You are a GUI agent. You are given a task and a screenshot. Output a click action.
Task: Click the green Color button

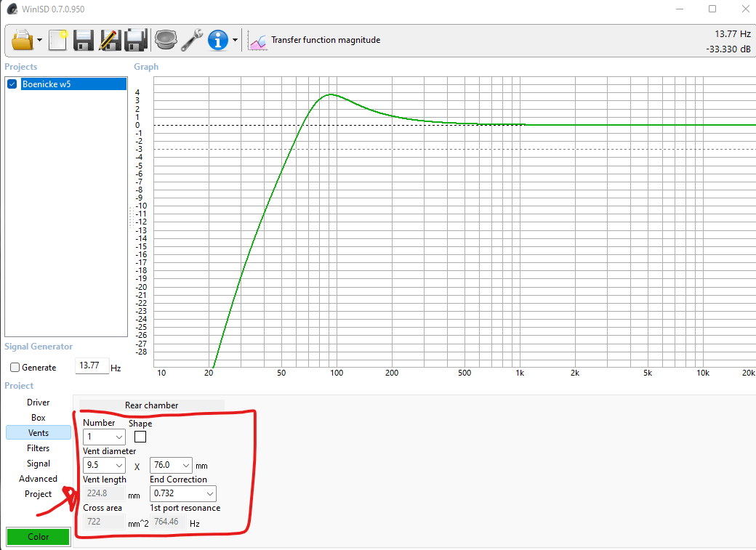pos(38,536)
